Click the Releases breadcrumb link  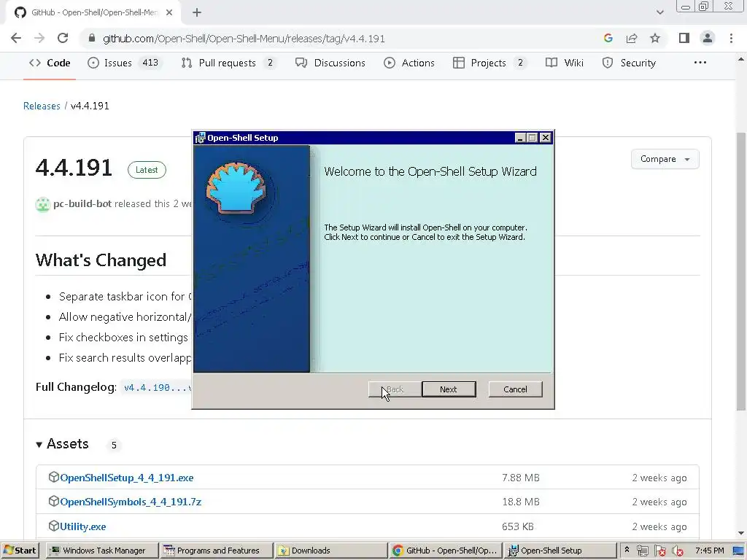[x=42, y=106]
